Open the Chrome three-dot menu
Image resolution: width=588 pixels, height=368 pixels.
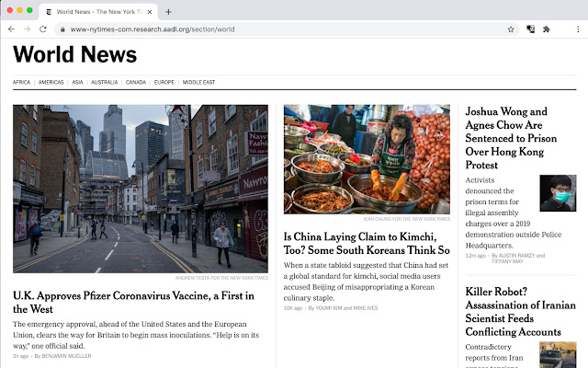(x=578, y=29)
